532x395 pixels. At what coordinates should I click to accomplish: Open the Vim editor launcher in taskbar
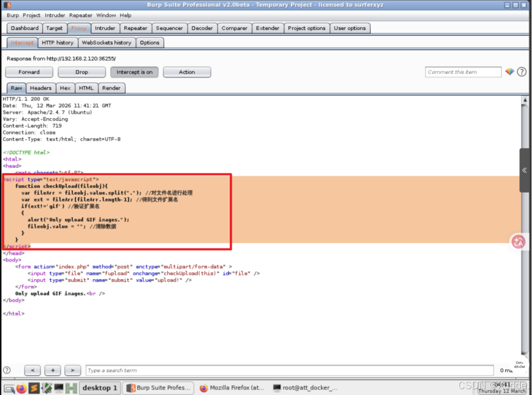(x=47, y=388)
